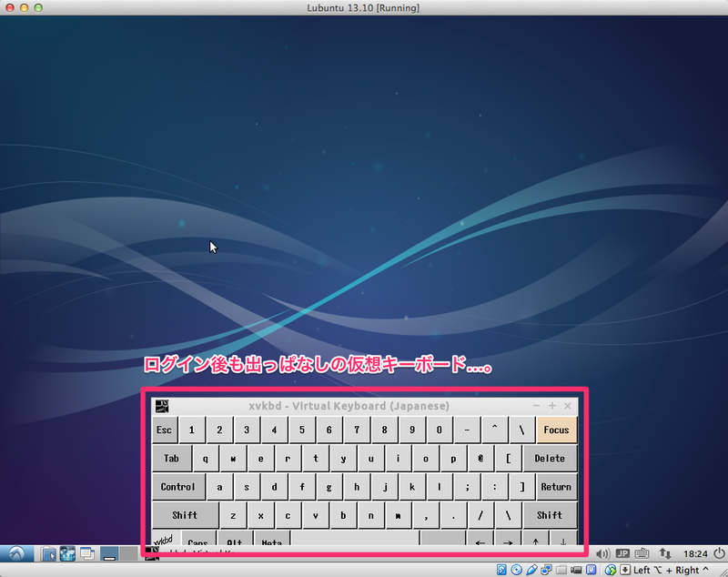Click the comma key
This screenshot has height=577, width=728.
pos(426,515)
